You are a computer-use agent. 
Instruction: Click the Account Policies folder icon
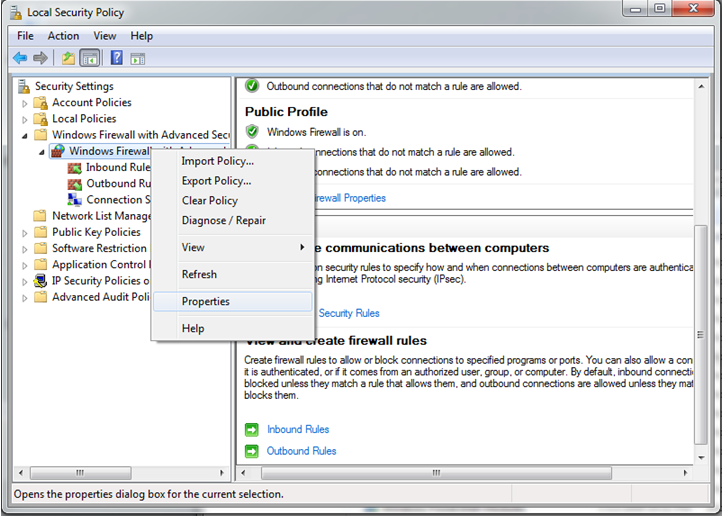click(x=41, y=102)
